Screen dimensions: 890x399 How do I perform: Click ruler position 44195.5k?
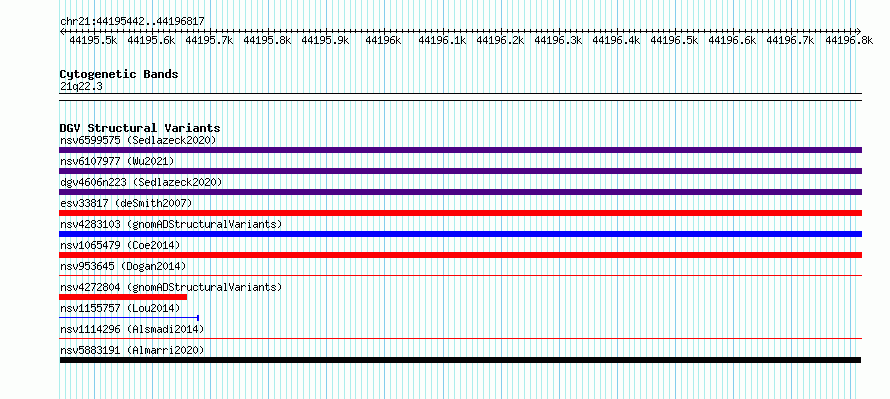pyautogui.click(x=94, y=40)
